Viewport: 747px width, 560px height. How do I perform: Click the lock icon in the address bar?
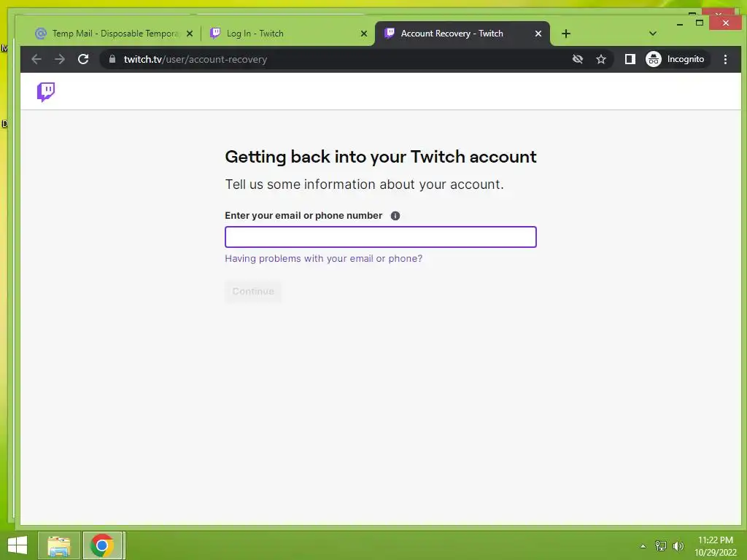112,59
